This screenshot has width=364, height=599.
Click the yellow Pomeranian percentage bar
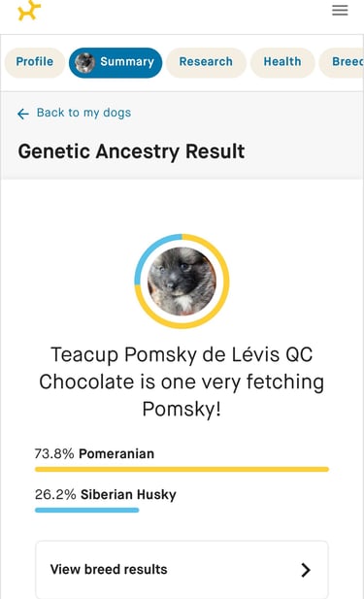point(182,469)
